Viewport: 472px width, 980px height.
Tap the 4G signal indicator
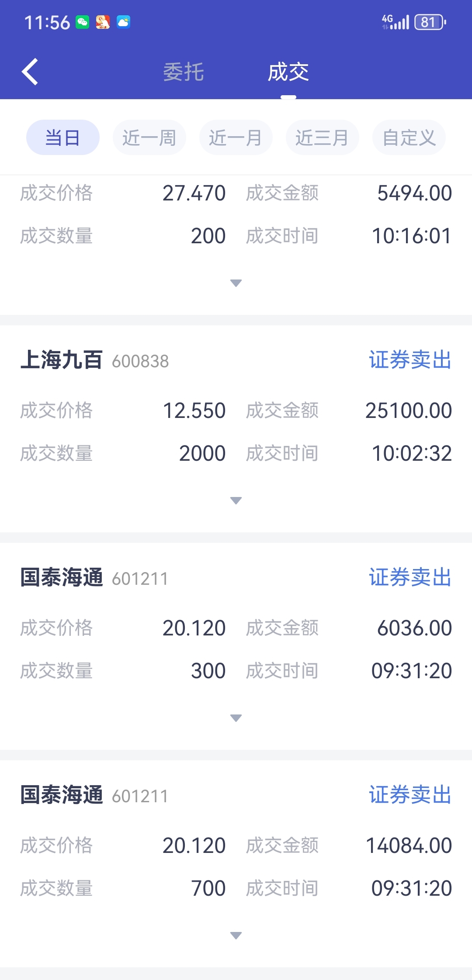click(x=396, y=22)
